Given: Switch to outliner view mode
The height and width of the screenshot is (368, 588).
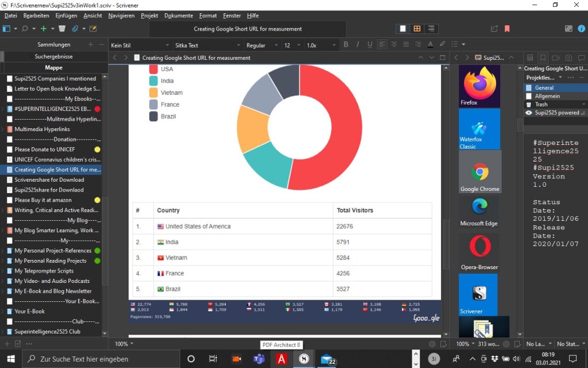Looking at the screenshot, I should [x=431, y=29].
